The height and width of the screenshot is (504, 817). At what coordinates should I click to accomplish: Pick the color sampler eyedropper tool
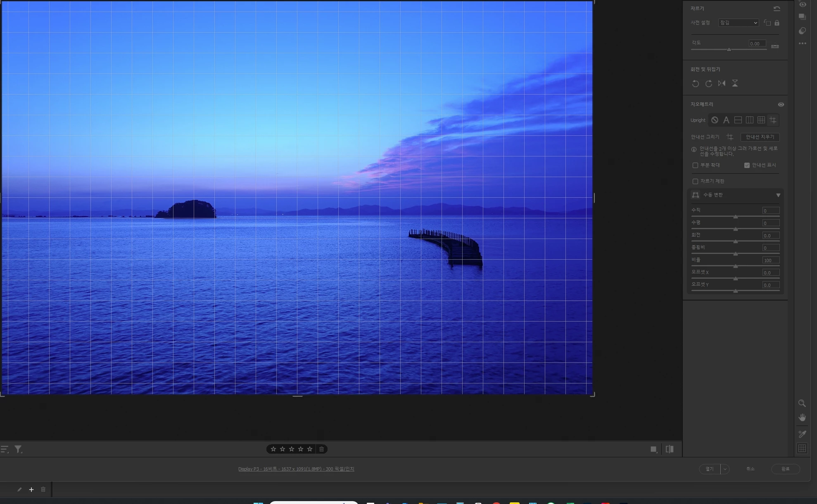point(802,434)
